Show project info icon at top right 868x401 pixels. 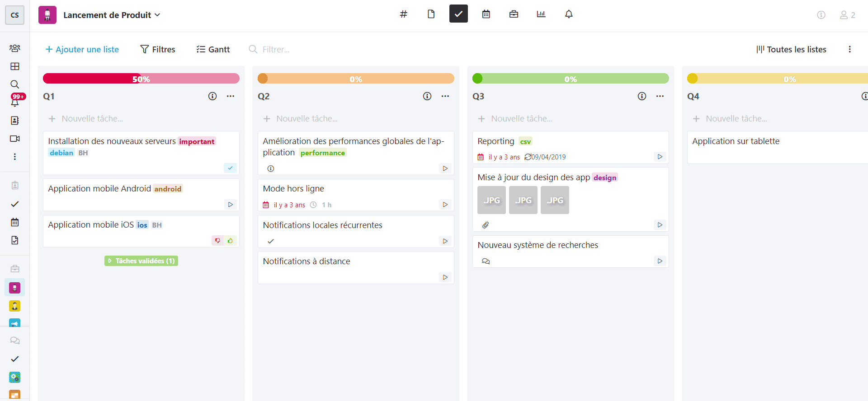click(821, 15)
